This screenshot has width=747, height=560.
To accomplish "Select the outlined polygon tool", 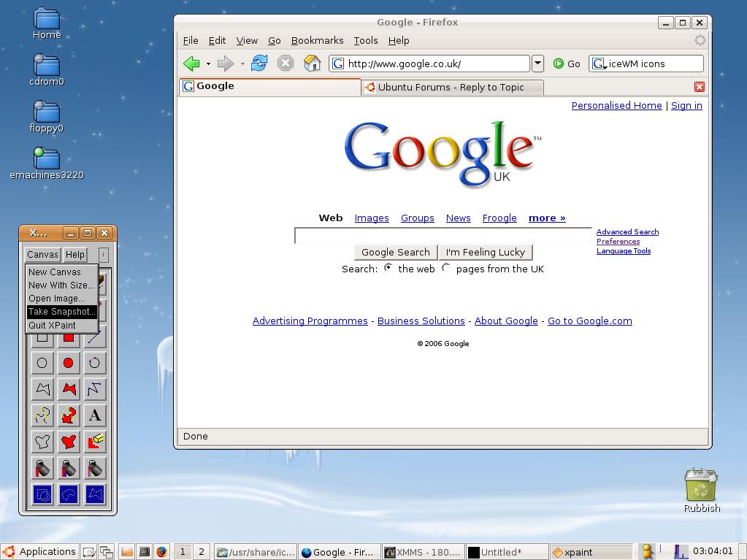I will 42,390.
